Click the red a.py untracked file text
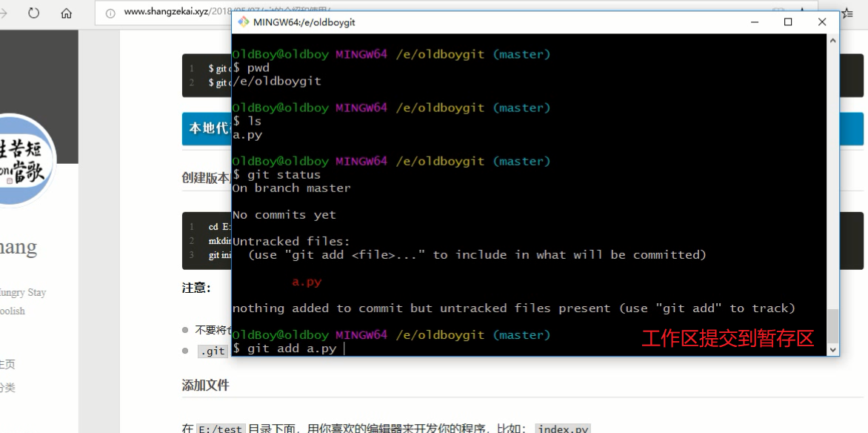Viewport: 868px width, 433px height. coord(307,282)
